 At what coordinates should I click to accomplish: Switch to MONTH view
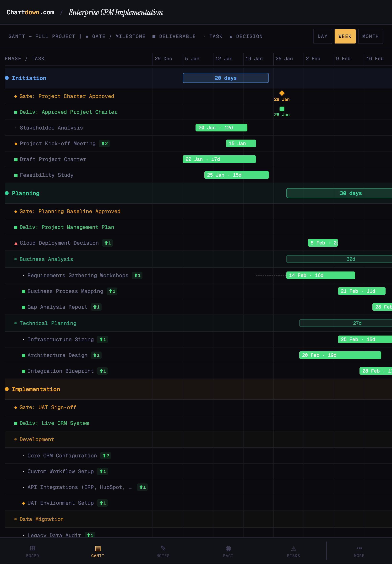tap(370, 36)
